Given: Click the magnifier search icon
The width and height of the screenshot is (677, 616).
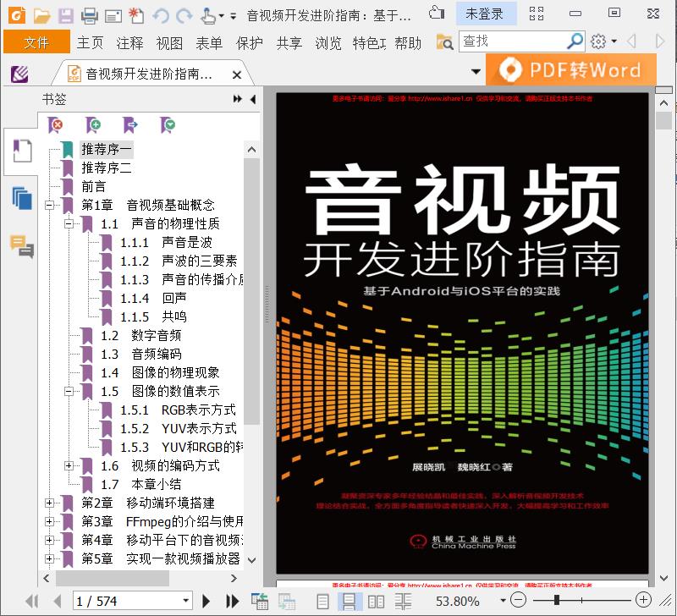Looking at the screenshot, I should [x=575, y=41].
